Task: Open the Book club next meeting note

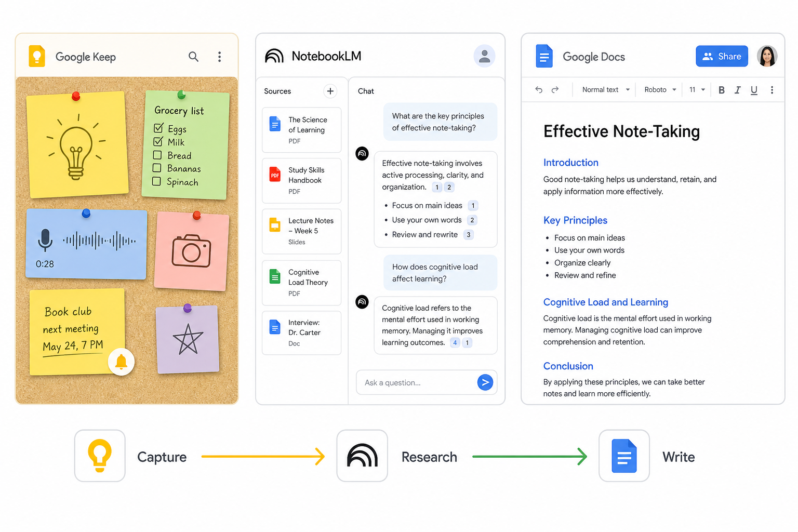Action: [77, 331]
